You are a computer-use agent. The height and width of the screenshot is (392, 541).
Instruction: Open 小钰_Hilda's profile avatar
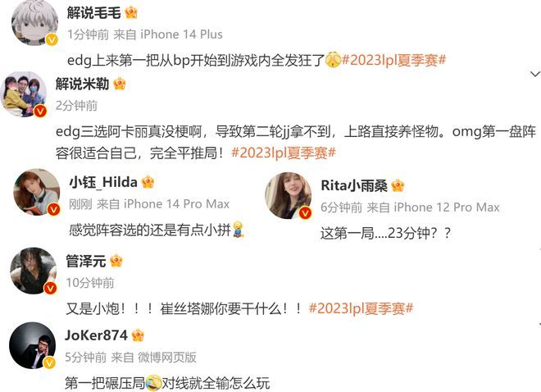pos(37,192)
